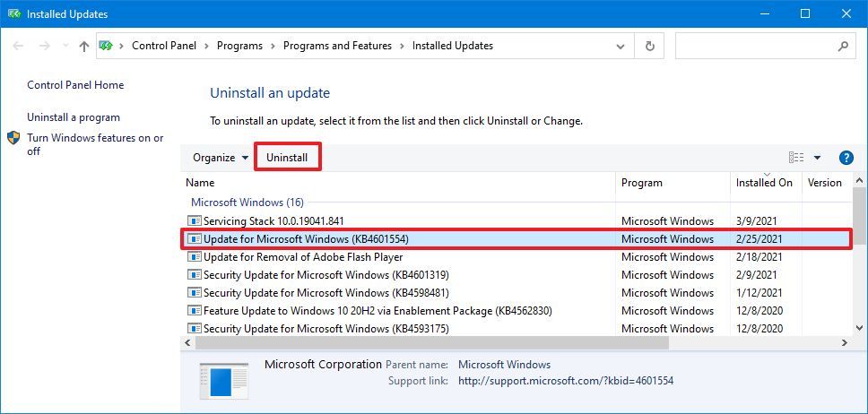Select Feature Update to Windows 10 20H2 row

(517, 310)
